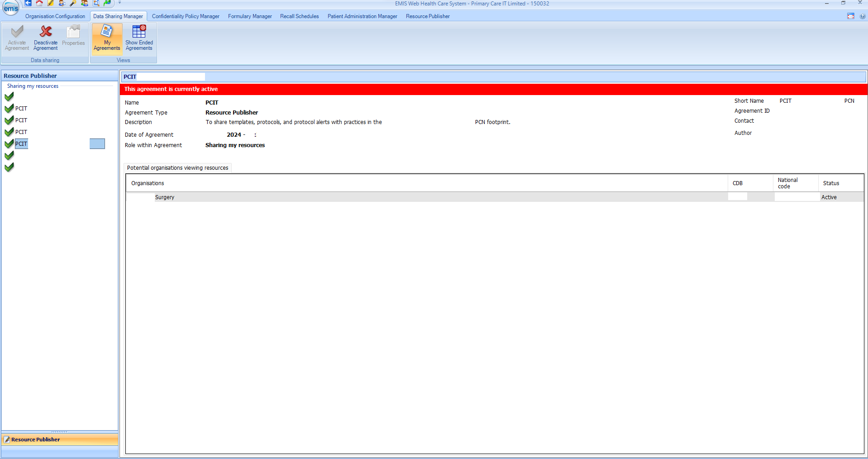Open the Organisation Configuration tab
Viewport: 868px width, 459px height.
[55, 16]
